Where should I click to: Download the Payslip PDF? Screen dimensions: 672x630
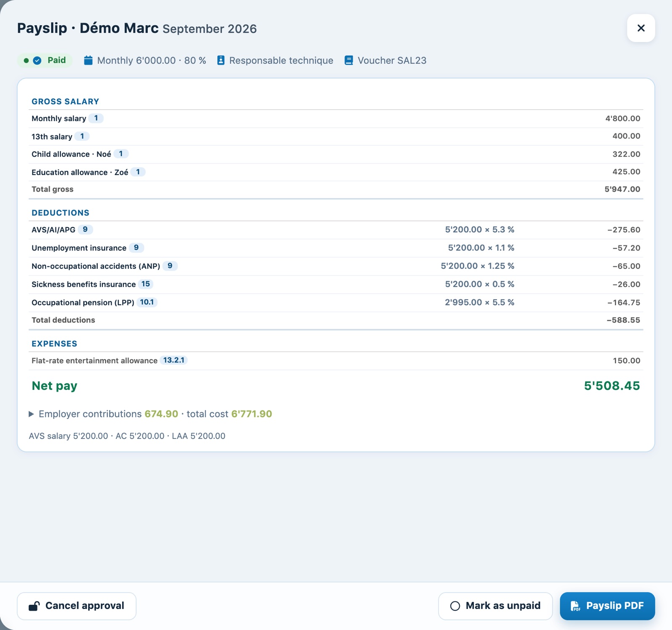coord(607,606)
